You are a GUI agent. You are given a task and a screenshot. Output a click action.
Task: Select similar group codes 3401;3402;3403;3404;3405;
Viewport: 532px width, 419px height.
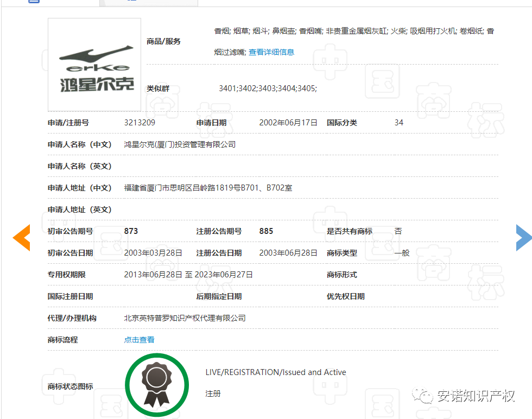click(x=268, y=88)
